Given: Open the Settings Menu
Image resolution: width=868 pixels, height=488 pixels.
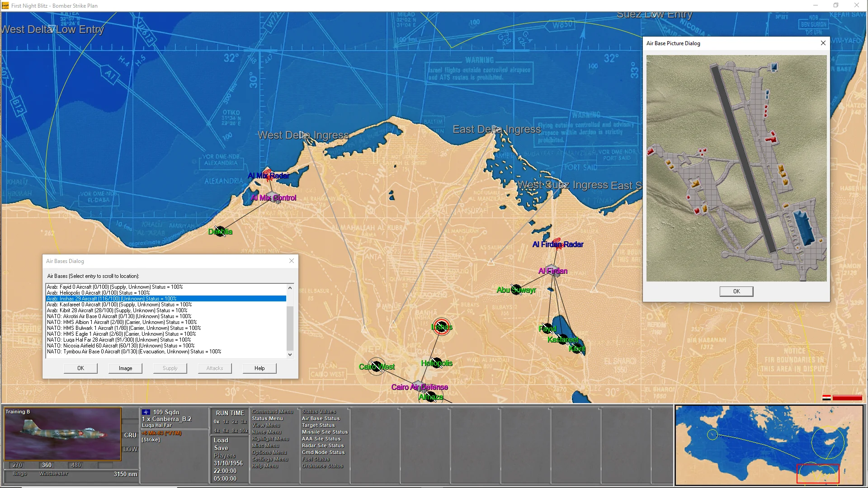Looking at the screenshot, I should [x=269, y=459].
